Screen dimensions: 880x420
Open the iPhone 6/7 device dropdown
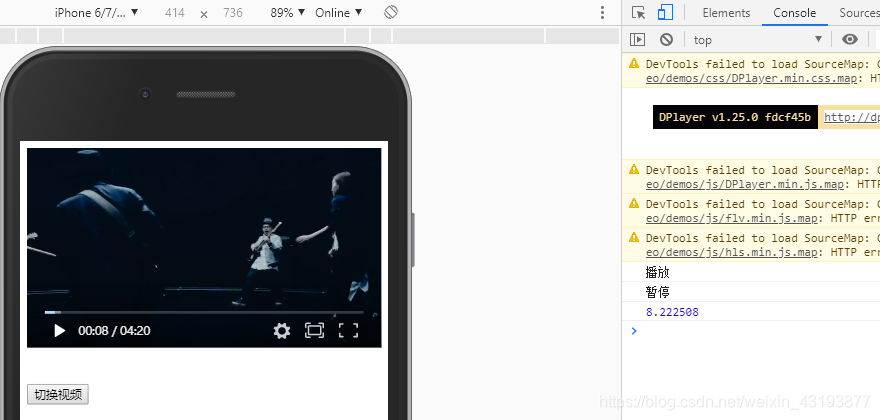click(x=96, y=12)
